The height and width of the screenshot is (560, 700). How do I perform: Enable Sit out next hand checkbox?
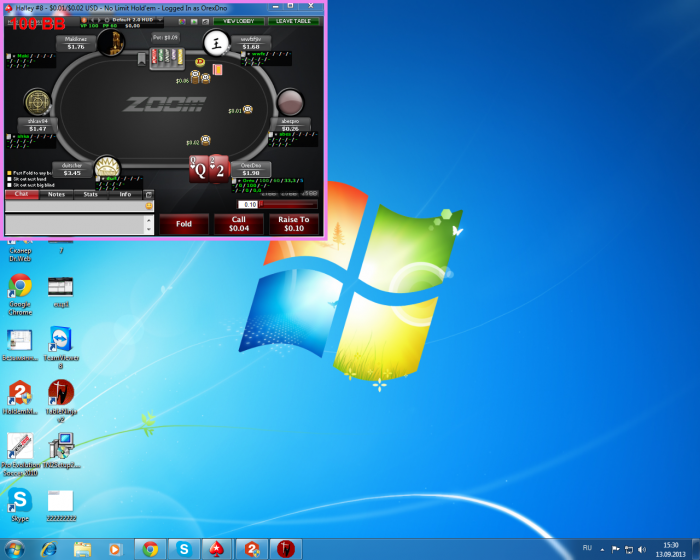(9, 179)
